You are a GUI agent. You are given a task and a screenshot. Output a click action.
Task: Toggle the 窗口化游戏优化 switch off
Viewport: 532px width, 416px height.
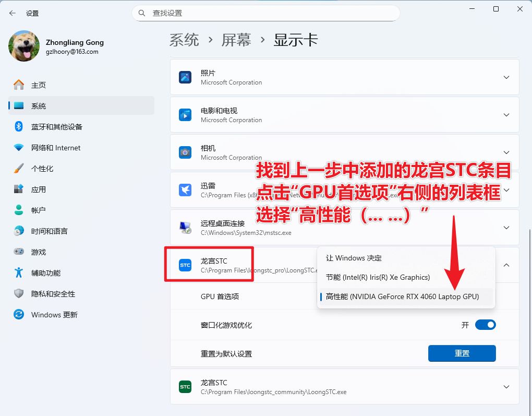485,325
